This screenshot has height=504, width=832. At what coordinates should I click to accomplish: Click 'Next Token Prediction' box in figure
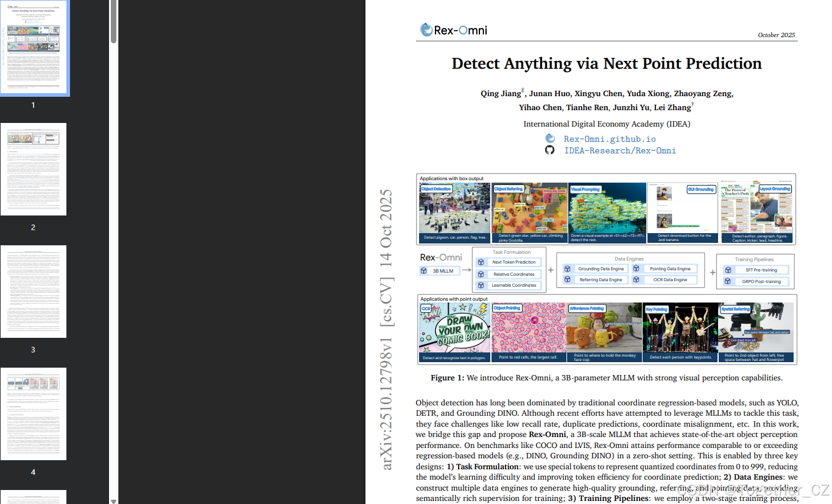tap(509, 262)
